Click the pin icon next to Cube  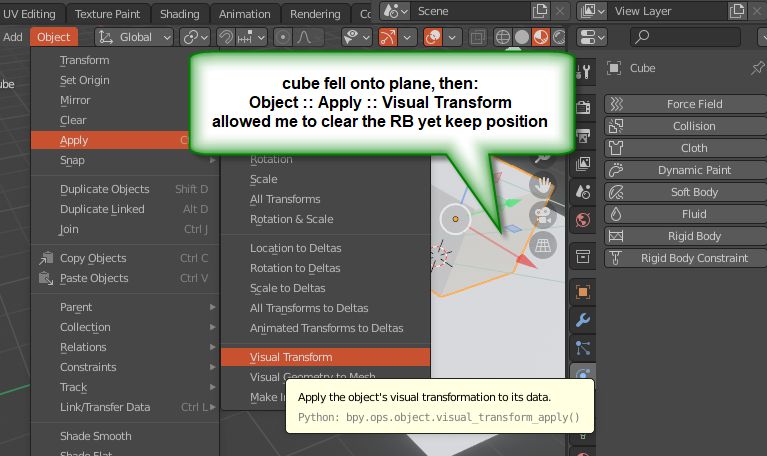758,68
